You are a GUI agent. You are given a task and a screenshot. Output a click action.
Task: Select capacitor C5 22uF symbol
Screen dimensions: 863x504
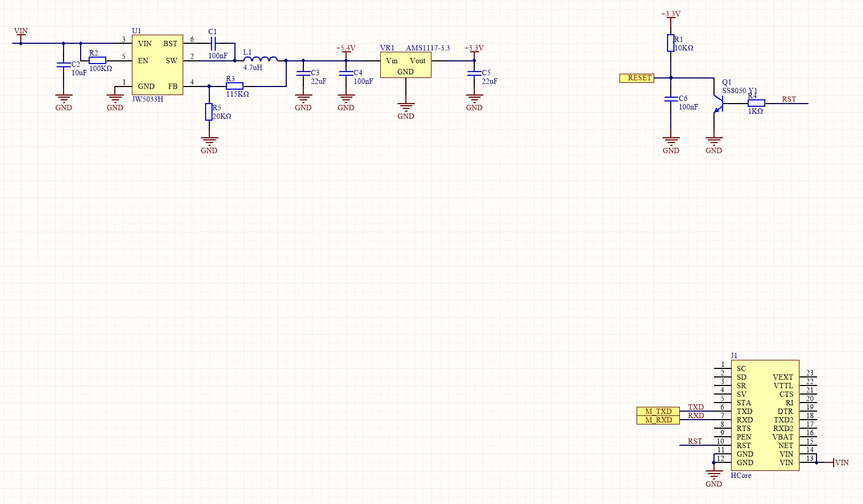tap(474, 73)
